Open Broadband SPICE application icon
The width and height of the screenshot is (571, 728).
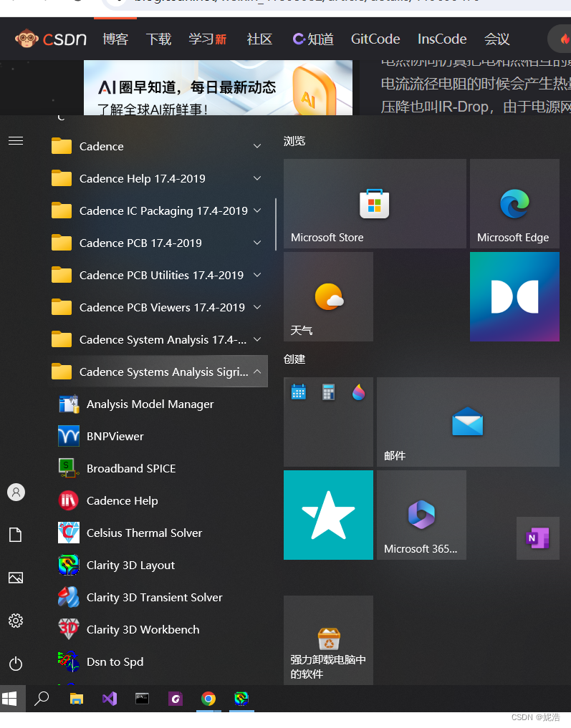coord(69,468)
